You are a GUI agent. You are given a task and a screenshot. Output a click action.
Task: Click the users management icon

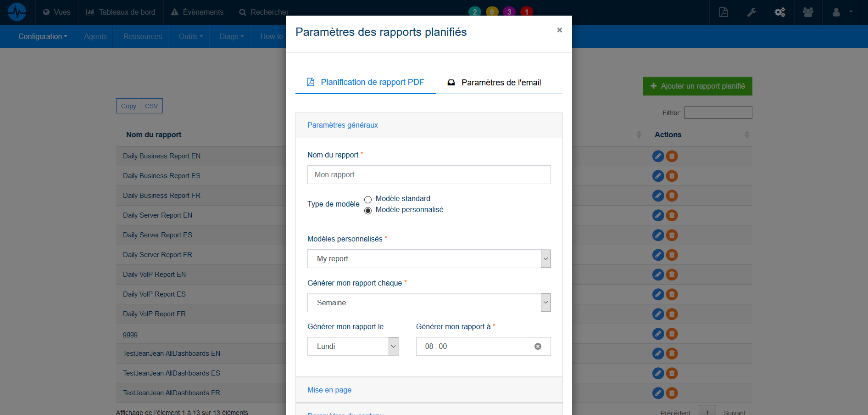(x=808, y=12)
